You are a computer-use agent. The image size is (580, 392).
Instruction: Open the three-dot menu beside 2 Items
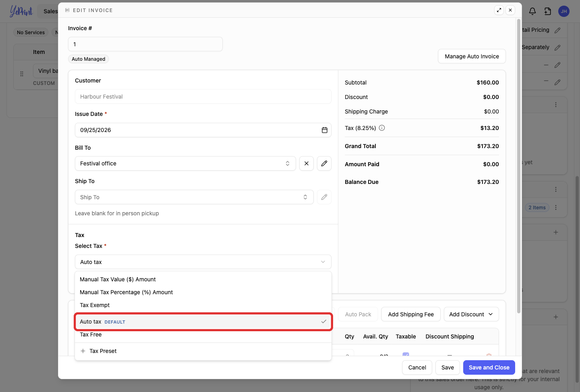pos(556,208)
